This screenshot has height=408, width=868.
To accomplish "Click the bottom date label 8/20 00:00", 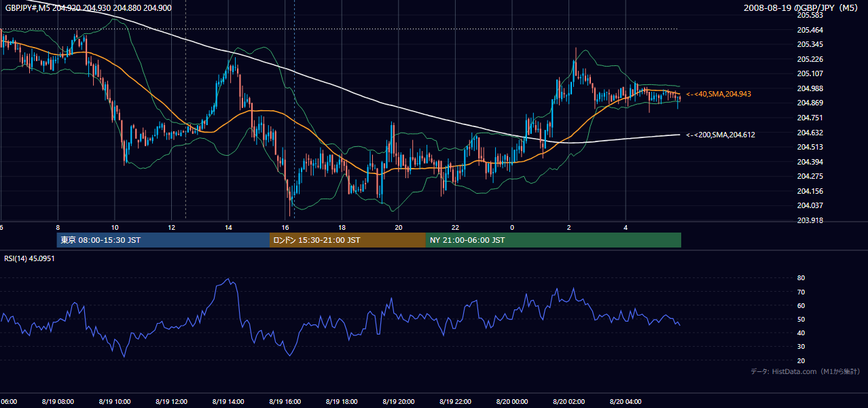I will pos(512,401).
